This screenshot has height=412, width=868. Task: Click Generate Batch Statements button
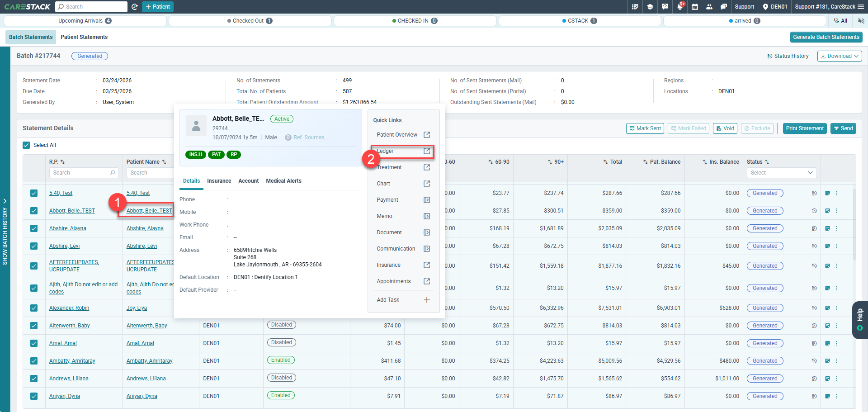[x=826, y=37]
